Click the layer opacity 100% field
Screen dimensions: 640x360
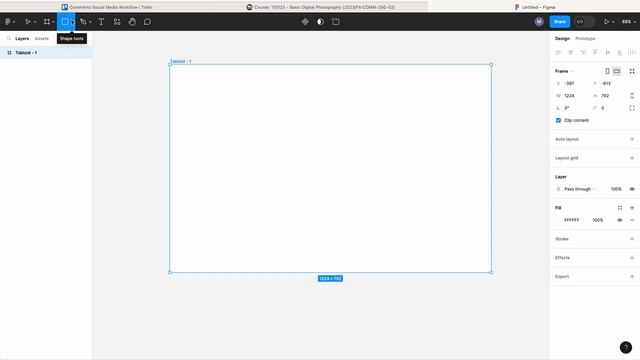click(616, 189)
